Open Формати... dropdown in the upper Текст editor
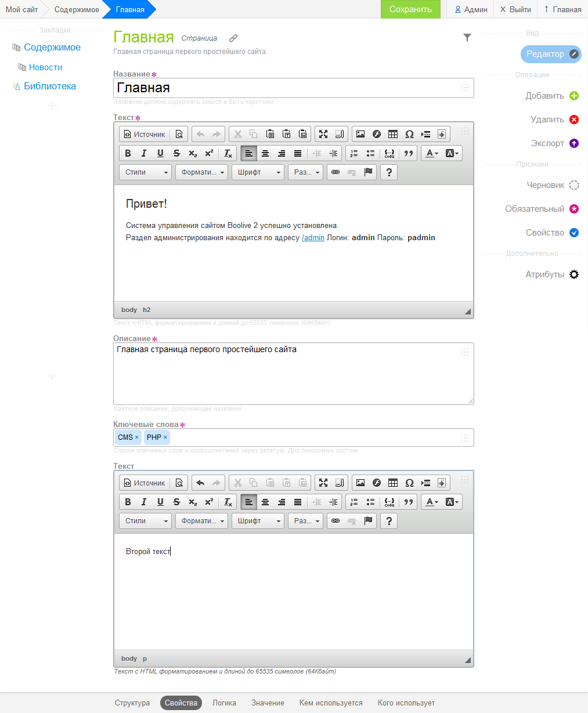 201,172
